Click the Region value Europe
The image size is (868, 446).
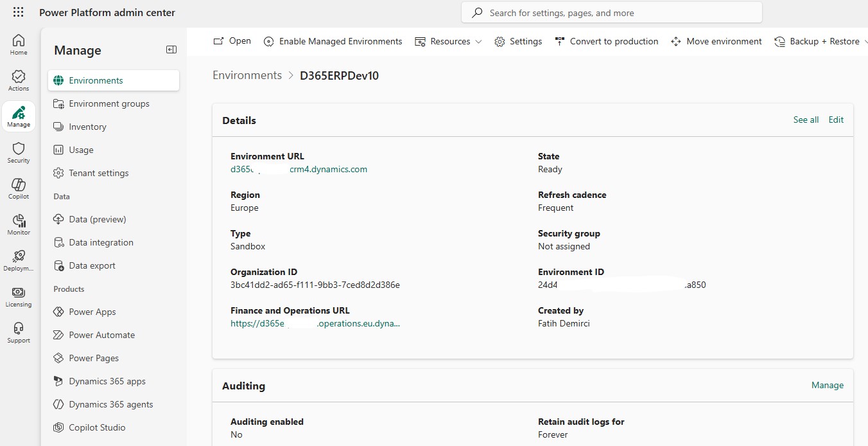245,208
